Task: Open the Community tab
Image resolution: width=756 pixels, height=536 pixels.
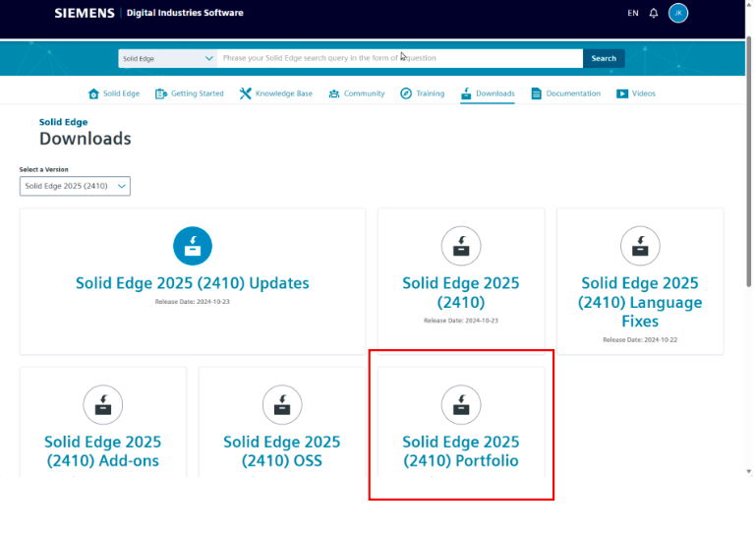Action: click(364, 93)
